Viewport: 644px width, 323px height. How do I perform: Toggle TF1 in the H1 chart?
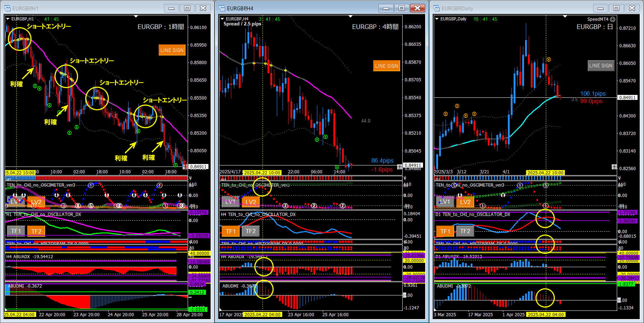(x=16, y=231)
